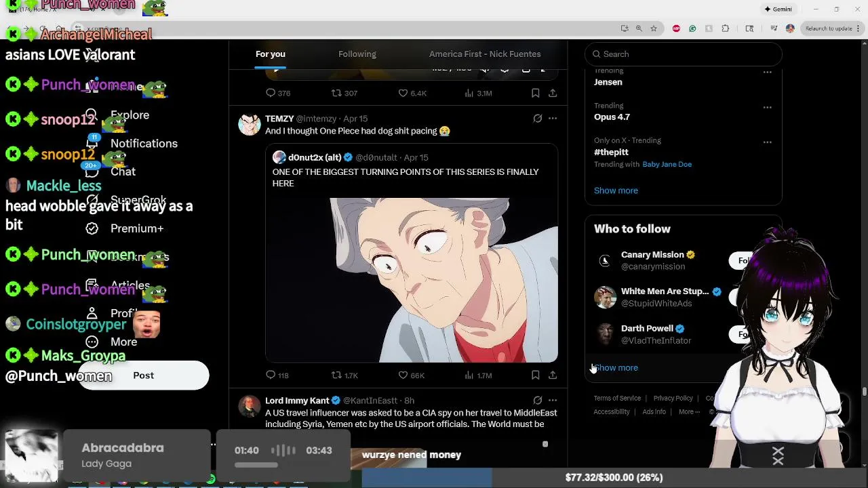
Task: Open More menu in sidebar
Action: point(123,342)
